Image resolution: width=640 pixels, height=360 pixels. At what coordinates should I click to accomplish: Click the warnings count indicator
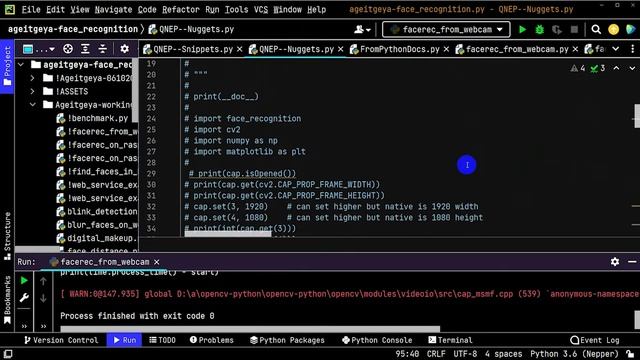click(x=578, y=68)
